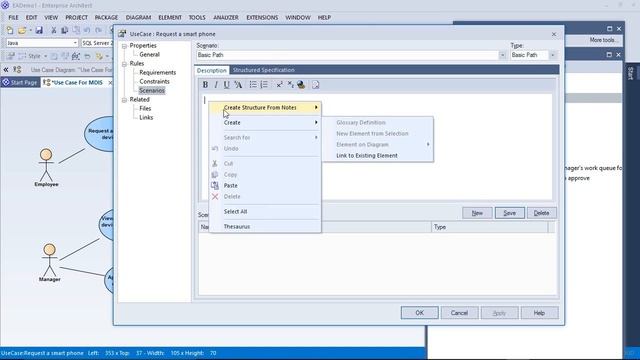Select the Employee actor in diagram
Viewport: 640px width, 360px height.
46,167
